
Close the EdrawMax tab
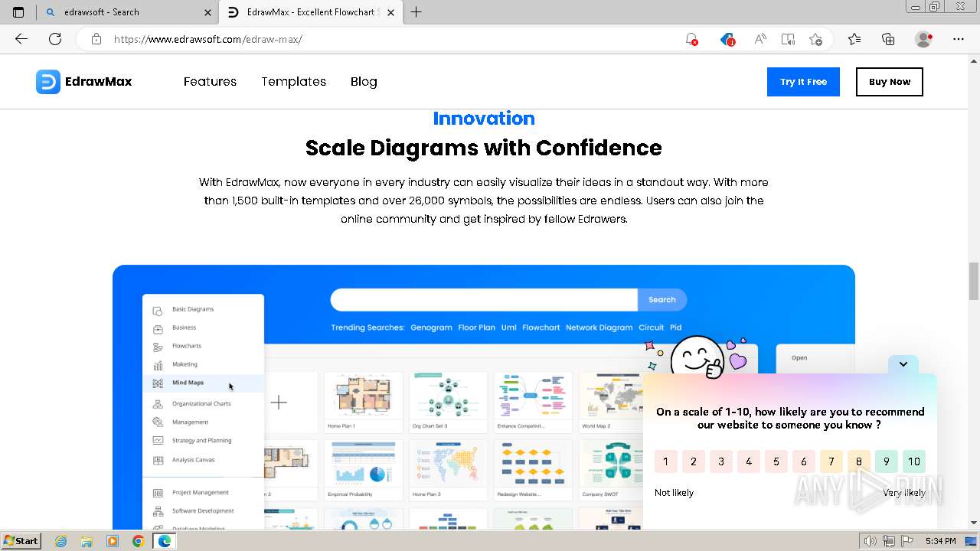pyautogui.click(x=391, y=12)
